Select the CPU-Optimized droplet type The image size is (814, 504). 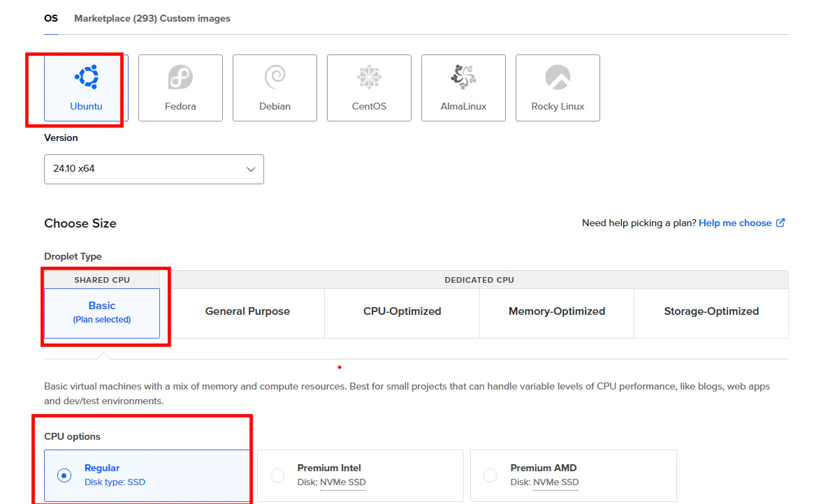(x=402, y=311)
